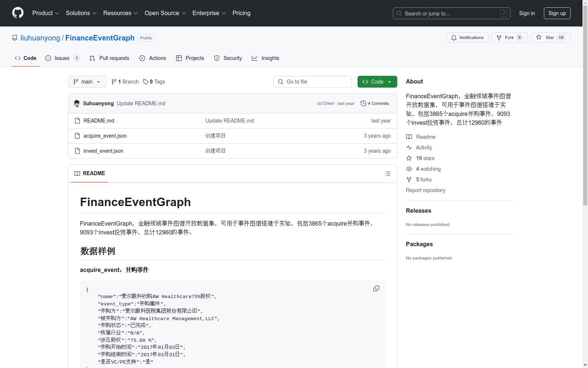This screenshot has width=588, height=368.
Task: Open the README outline list icon
Action: pos(388,174)
